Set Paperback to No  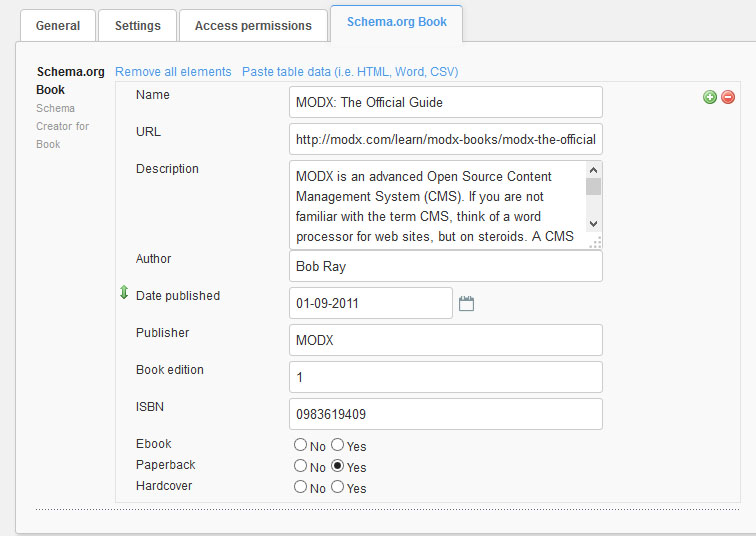300,466
